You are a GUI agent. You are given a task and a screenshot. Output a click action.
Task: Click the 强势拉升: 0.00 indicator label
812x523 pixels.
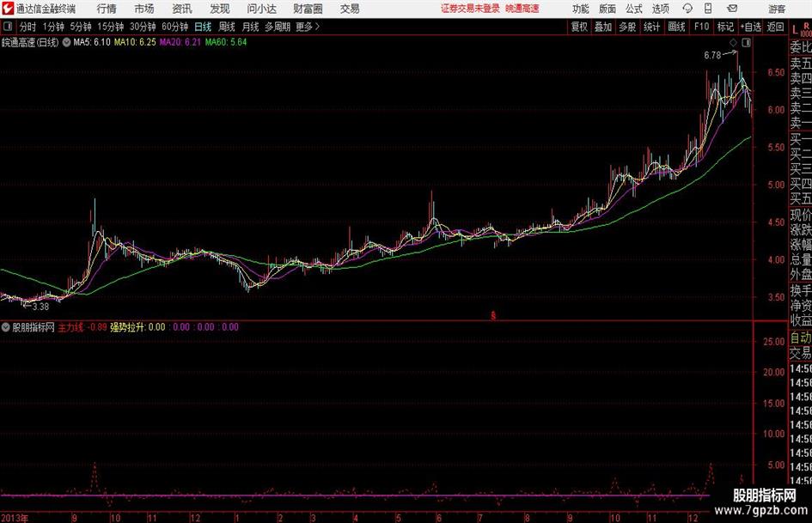(137, 327)
